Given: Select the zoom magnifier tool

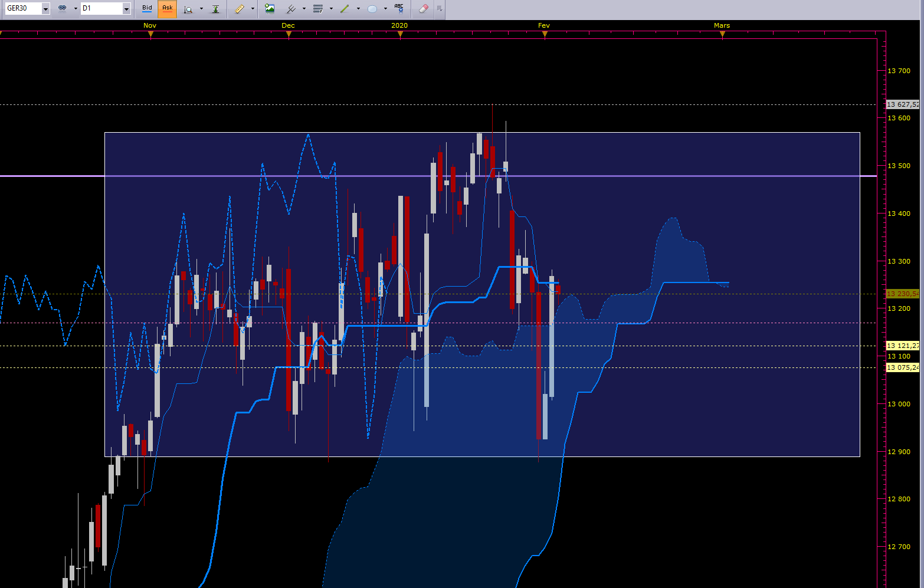Looking at the screenshot, I should 188,9.
